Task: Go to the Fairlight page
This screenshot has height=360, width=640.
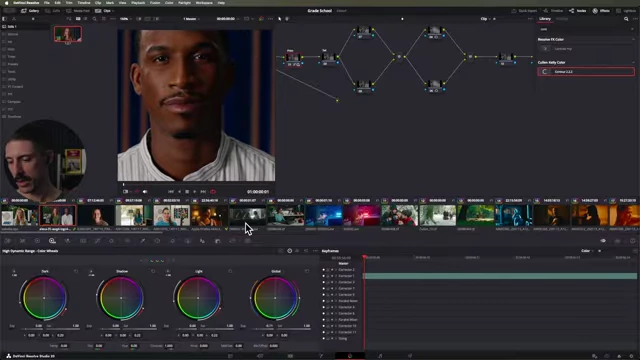Action: click(x=380, y=356)
